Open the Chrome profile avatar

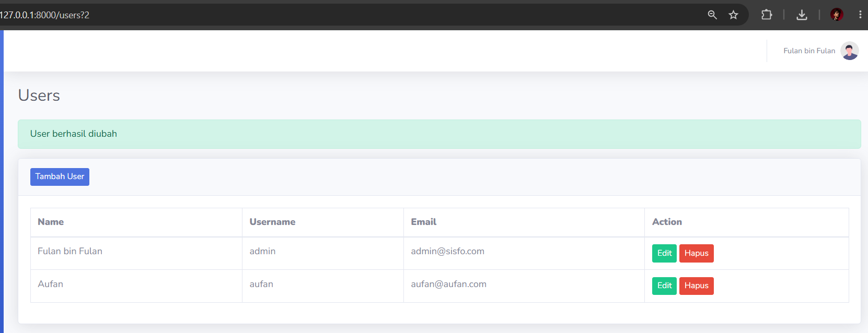(837, 15)
